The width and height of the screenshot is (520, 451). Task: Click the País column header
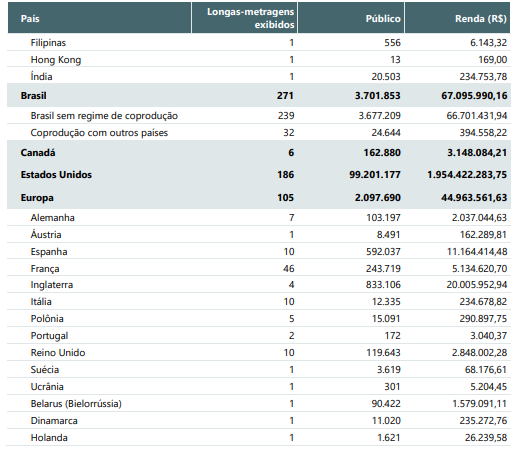coord(99,18)
